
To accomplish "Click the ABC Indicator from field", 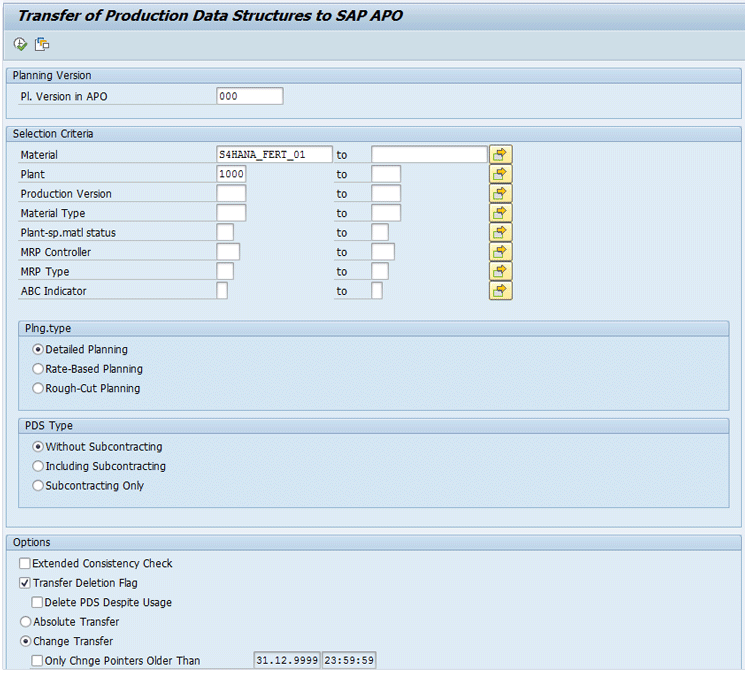I will point(222,291).
